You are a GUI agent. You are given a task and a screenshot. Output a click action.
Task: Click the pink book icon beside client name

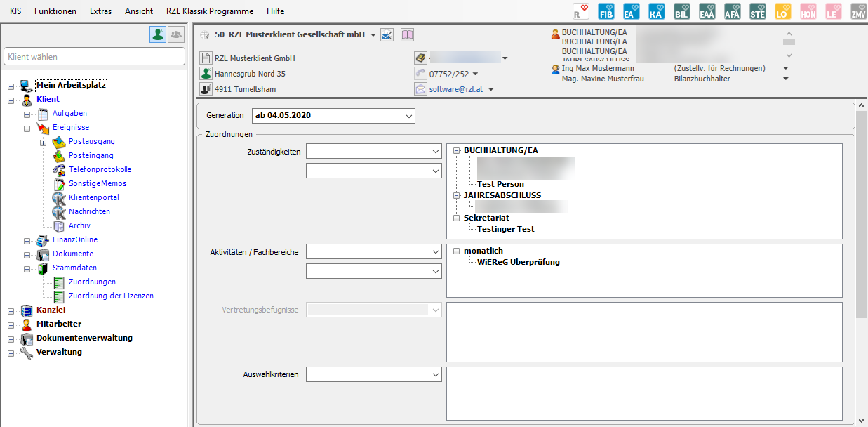[408, 35]
